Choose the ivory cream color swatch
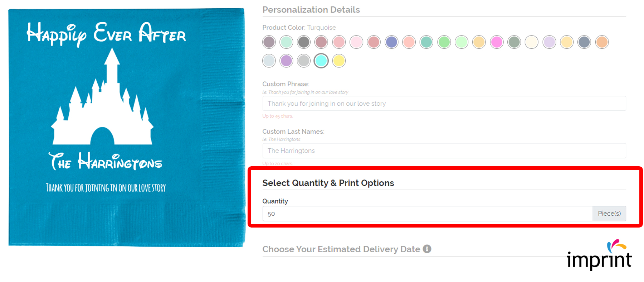The height and width of the screenshot is (282, 644). coord(532,42)
